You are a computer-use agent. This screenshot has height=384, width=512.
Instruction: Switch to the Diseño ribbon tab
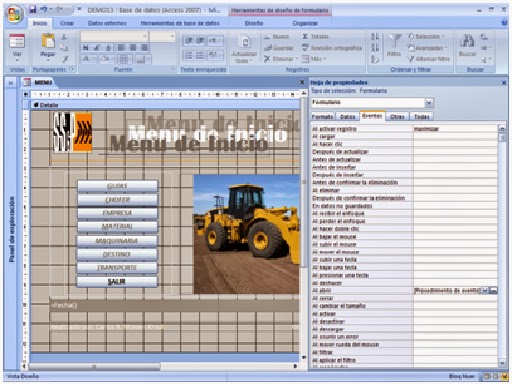point(254,23)
